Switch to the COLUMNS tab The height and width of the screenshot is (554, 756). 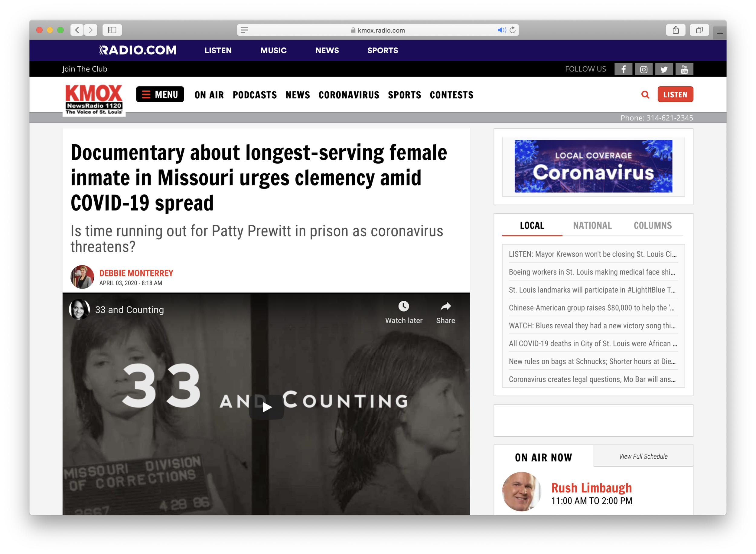click(x=653, y=226)
